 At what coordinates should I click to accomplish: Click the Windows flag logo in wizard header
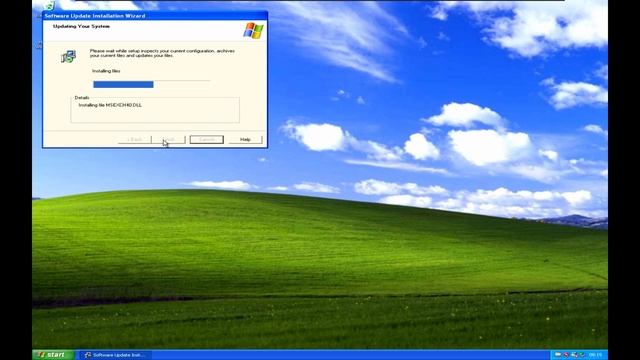tap(253, 31)
